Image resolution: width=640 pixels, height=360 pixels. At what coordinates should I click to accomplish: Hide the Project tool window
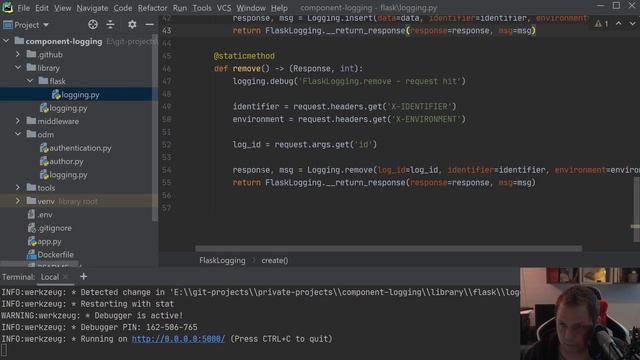tap(149, 24)
